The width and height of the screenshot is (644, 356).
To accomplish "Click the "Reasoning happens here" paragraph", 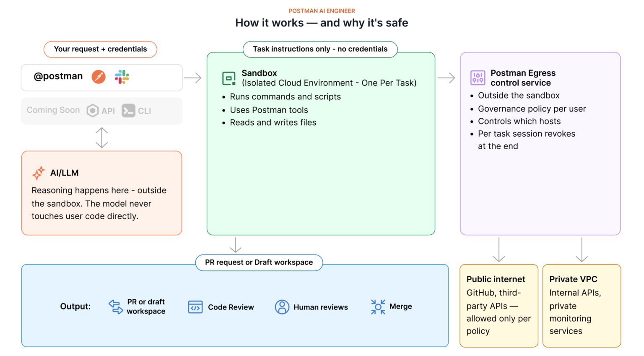I will (99, 203).
